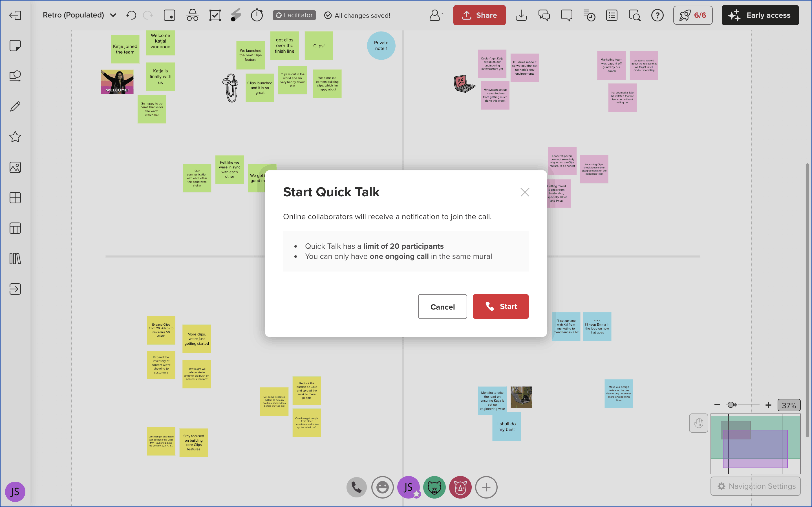
Task: Open the timer tool in top bar
Action: (257, 15)
